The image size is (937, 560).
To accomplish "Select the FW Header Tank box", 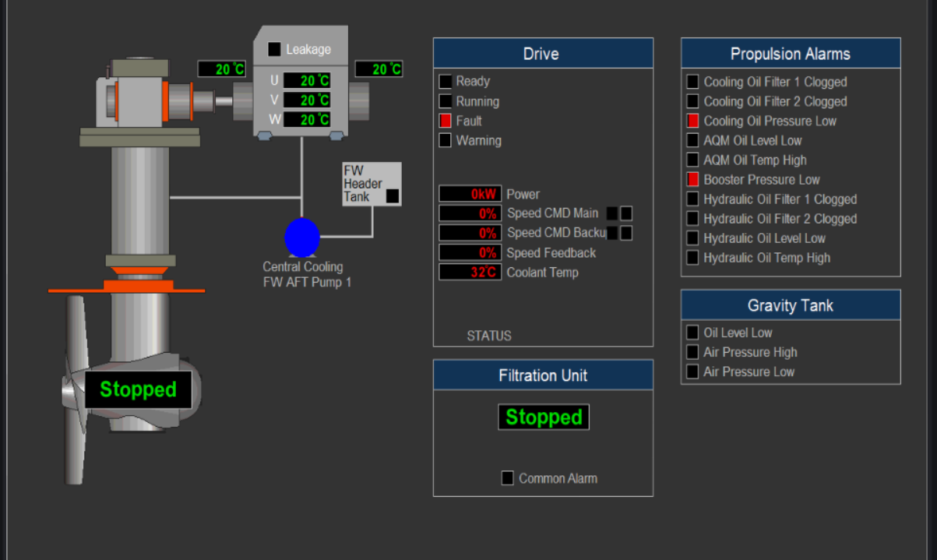I will pyautogui.click(x=372, y=184).
